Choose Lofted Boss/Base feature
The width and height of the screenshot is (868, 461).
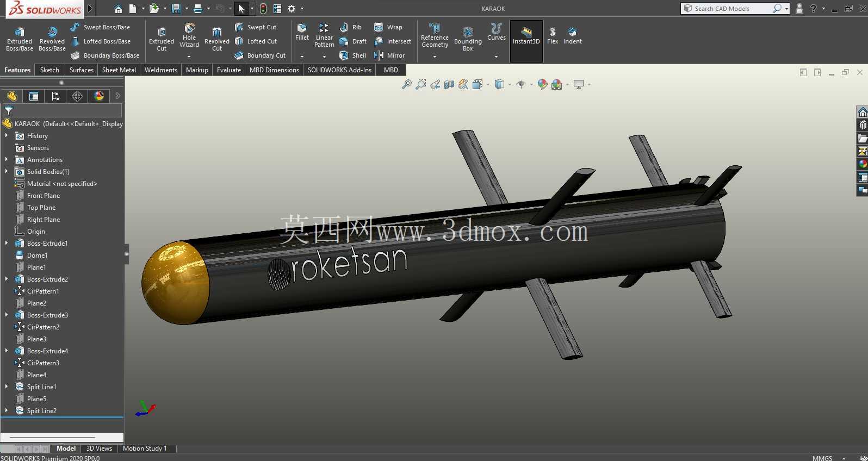point(101,41)
